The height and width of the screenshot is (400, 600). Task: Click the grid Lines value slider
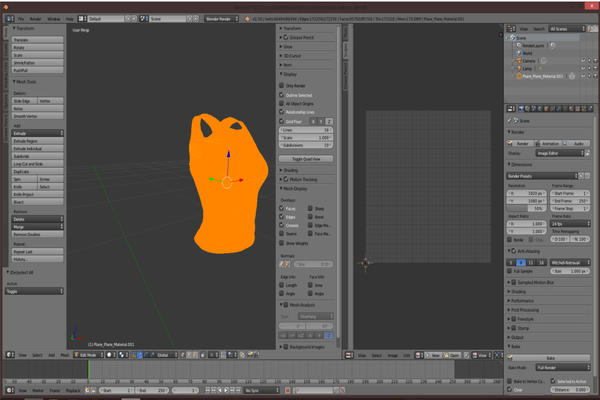click(306, 130)
